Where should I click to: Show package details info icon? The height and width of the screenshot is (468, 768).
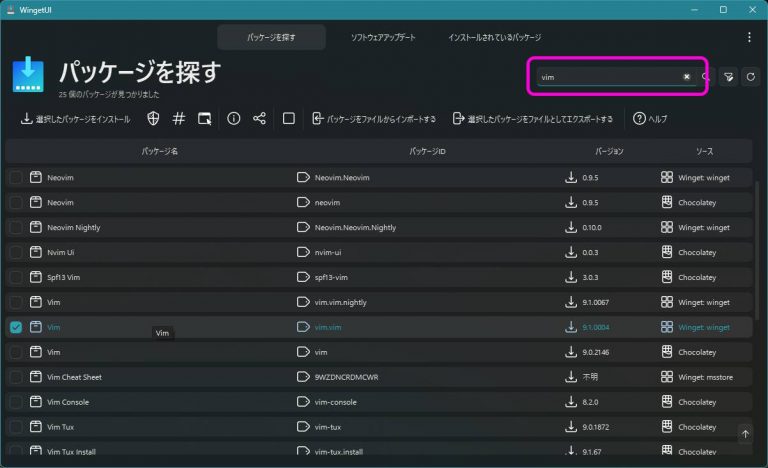click(x=234, y=119)
